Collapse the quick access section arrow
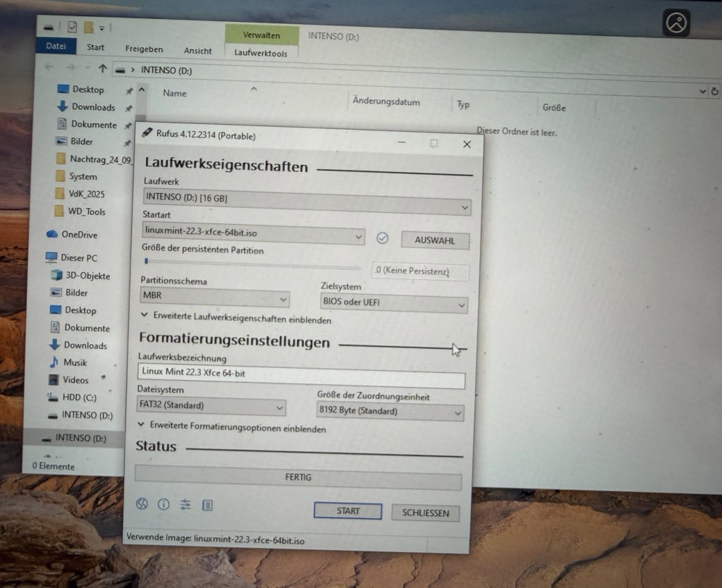This screenshot has height=588, width=722. coord(141,89)
